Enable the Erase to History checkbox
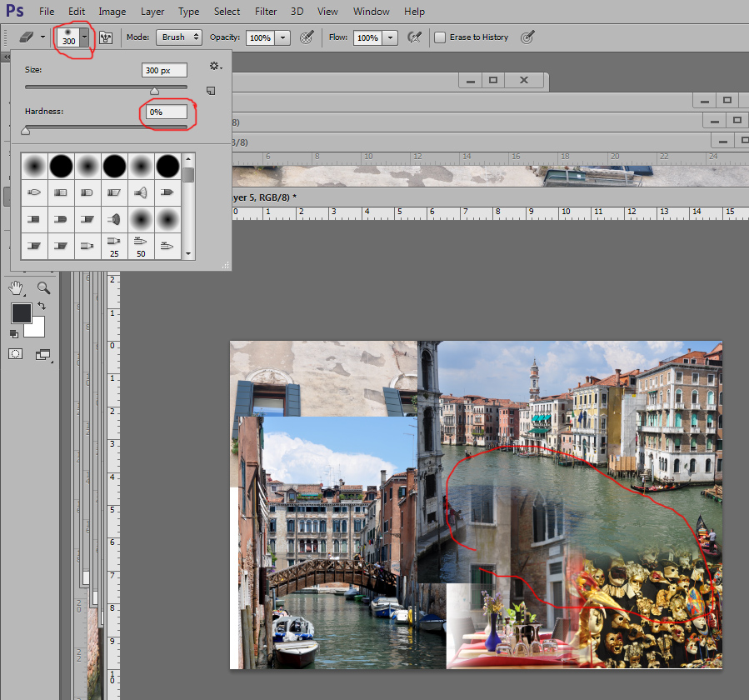Screen dimensions: 749x700 pos(440,37)
